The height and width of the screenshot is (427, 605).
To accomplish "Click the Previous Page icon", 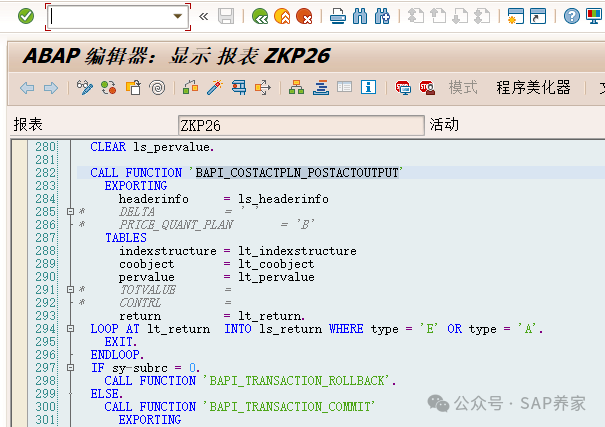I will 438,16.
